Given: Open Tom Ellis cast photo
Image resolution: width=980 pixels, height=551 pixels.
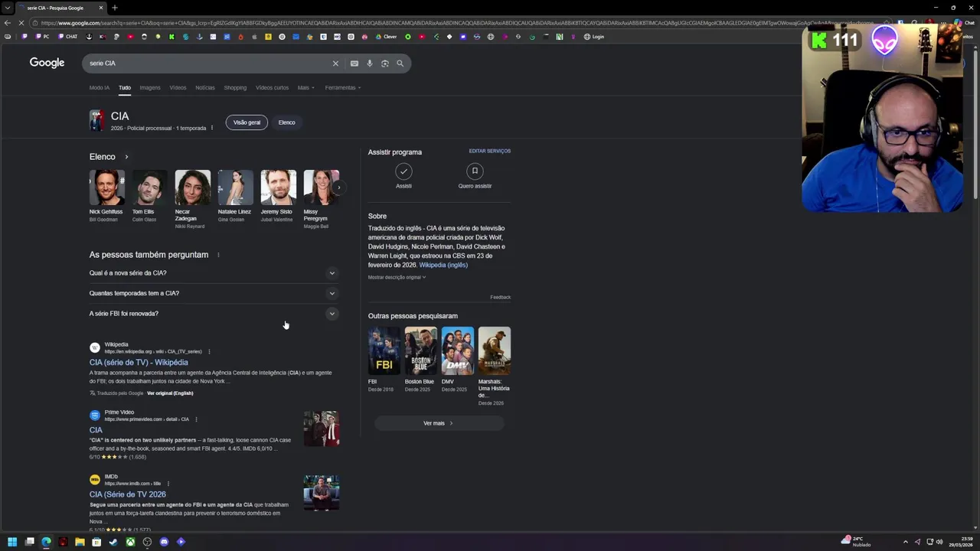Looking at the screenshot, I should coord(149,187).
